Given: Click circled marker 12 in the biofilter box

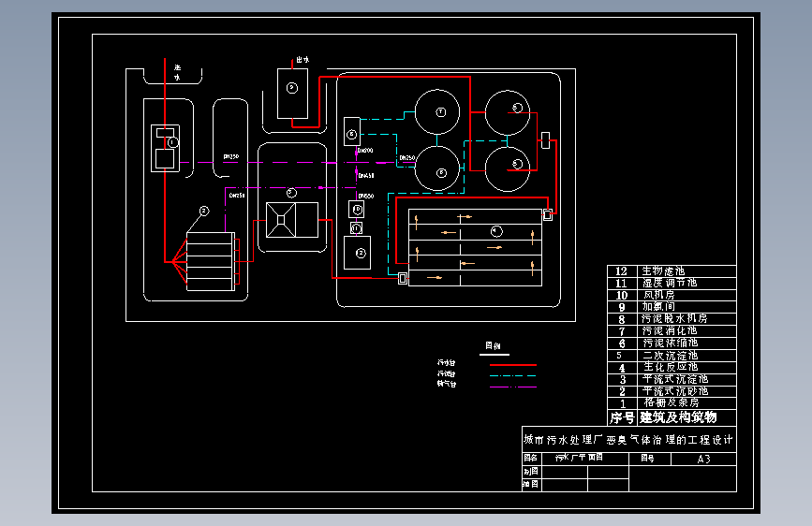Looking at the screenshot, I should [361, 253].
